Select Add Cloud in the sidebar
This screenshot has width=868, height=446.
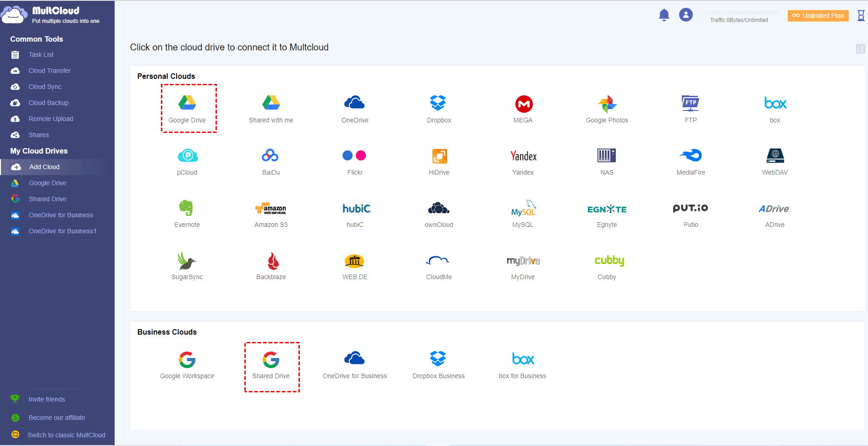57,167
